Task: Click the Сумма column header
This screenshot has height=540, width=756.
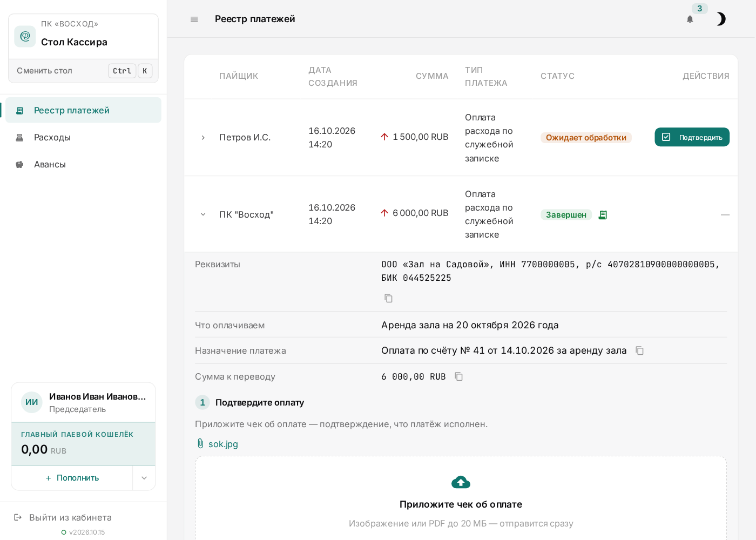Action: click(x=432, y=76)
